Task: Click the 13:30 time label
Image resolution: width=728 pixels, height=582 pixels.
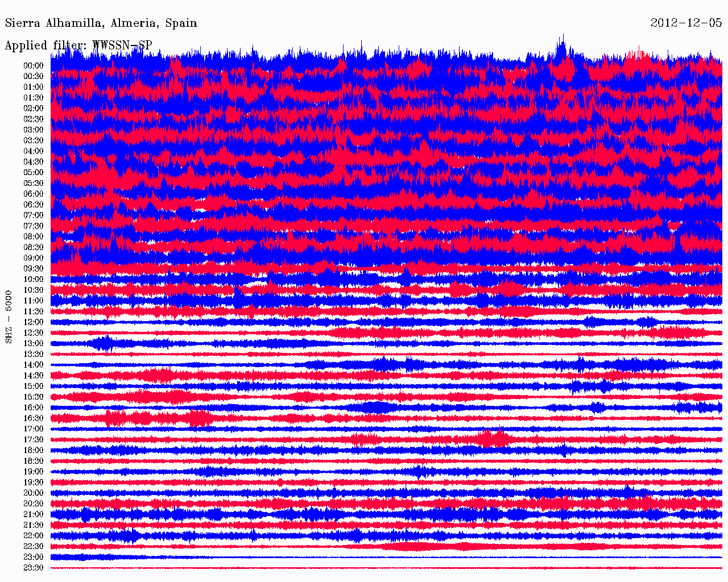Action: pos(34,354)
